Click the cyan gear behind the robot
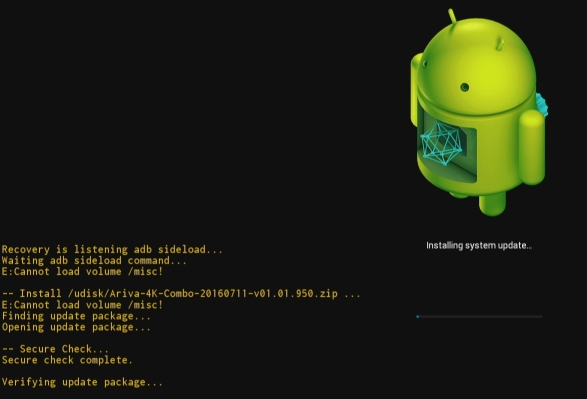Viewport: 587px width, 399px height. click(x=542, y=104)
